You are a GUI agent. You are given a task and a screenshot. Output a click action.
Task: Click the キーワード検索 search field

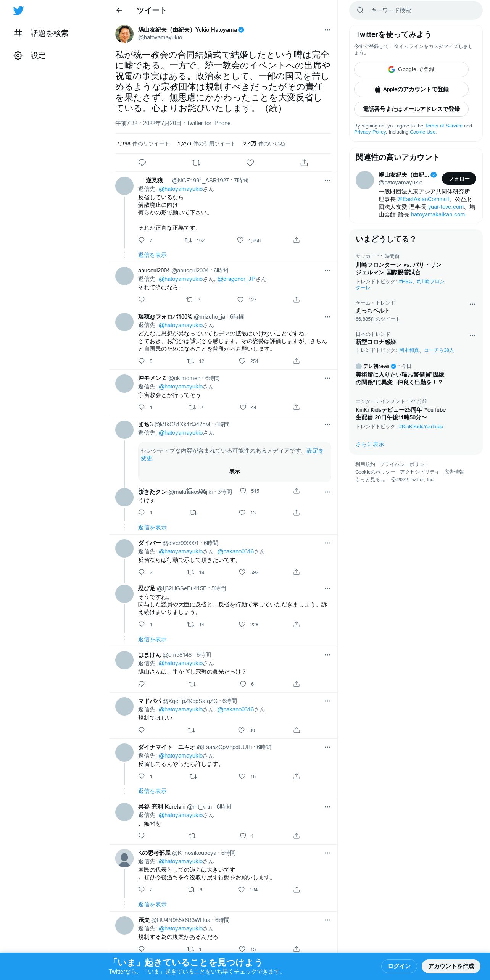tap(416, 10)
